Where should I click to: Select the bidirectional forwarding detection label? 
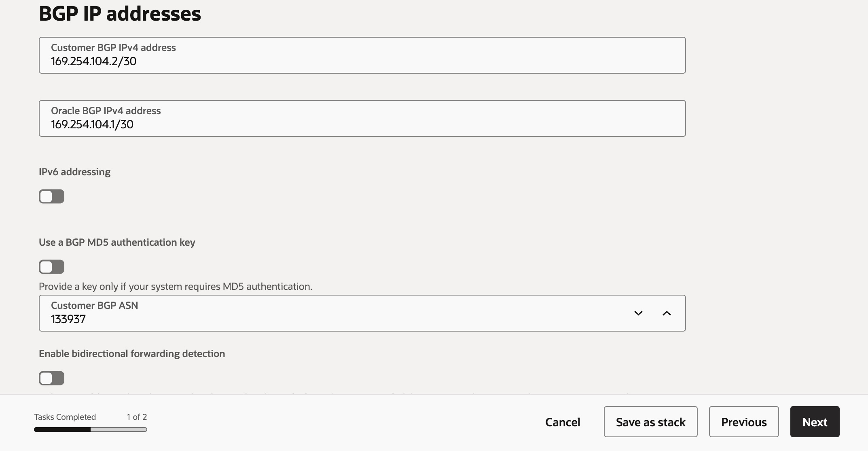131,353
